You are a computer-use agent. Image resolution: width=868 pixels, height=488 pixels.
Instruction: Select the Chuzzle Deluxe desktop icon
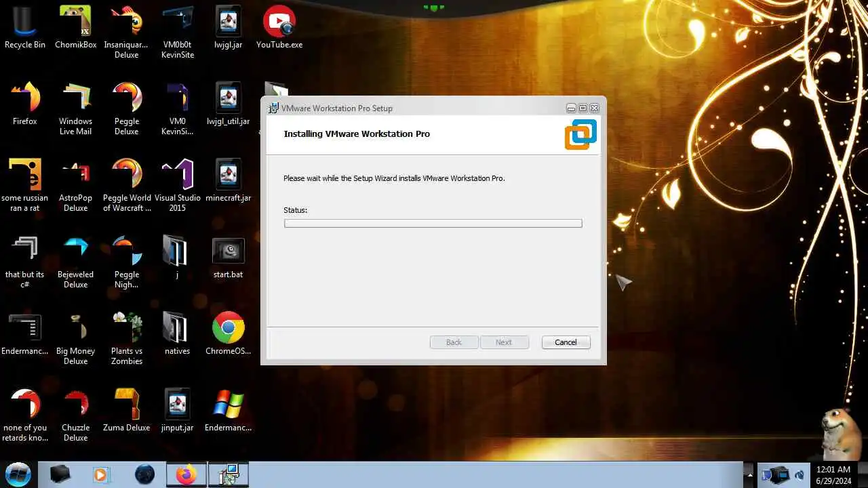tap(75, 415)
